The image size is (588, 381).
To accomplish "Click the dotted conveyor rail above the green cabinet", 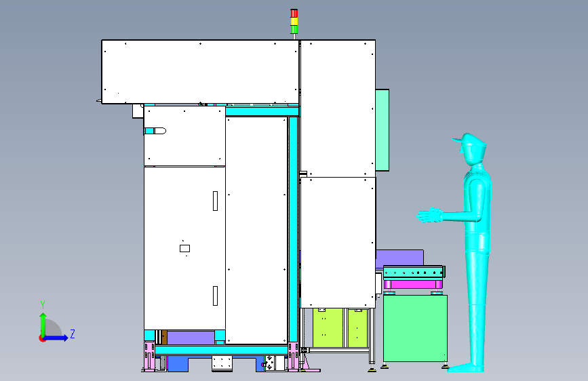I will (414, 272).
